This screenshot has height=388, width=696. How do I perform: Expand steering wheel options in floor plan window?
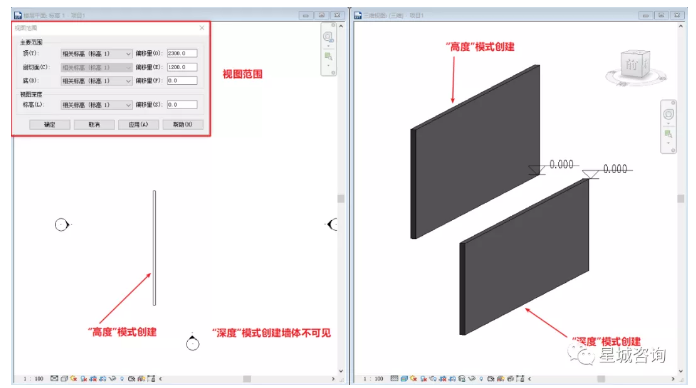tap(328, 46)
